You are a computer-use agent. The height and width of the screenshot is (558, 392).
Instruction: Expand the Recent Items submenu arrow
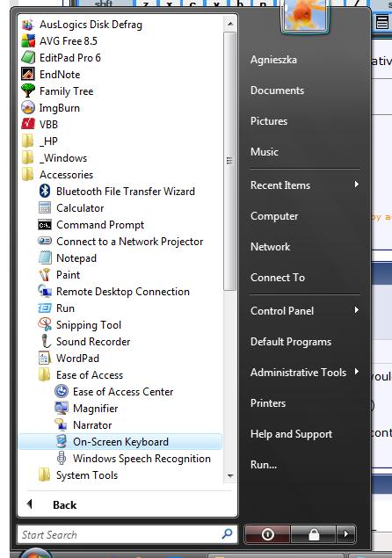(356, 185)
